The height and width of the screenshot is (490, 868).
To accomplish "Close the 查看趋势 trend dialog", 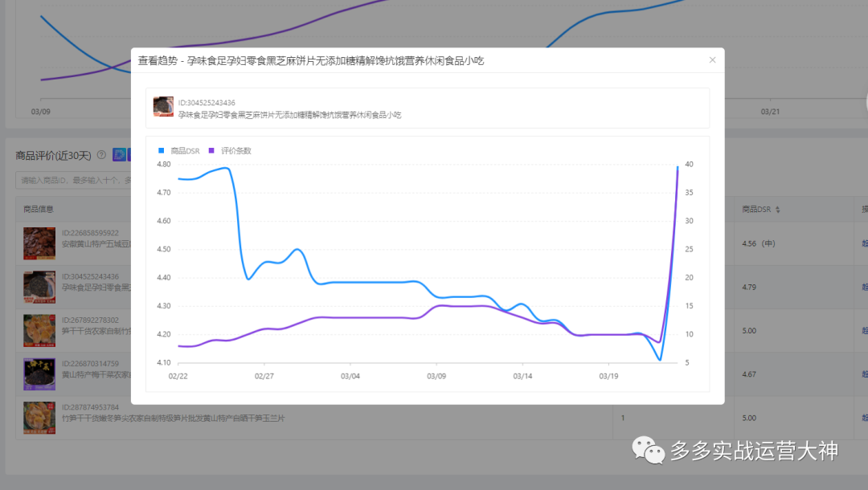I will tap(712, 60).
